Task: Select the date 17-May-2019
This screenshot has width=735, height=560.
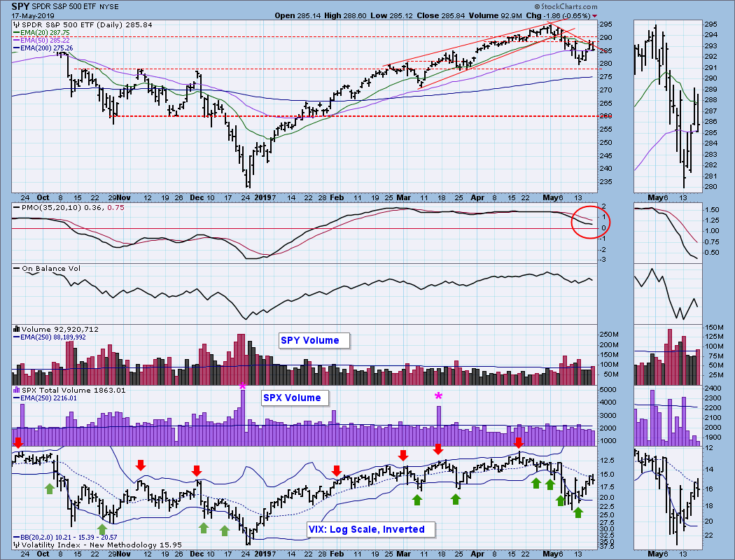Action: [32, 15]
